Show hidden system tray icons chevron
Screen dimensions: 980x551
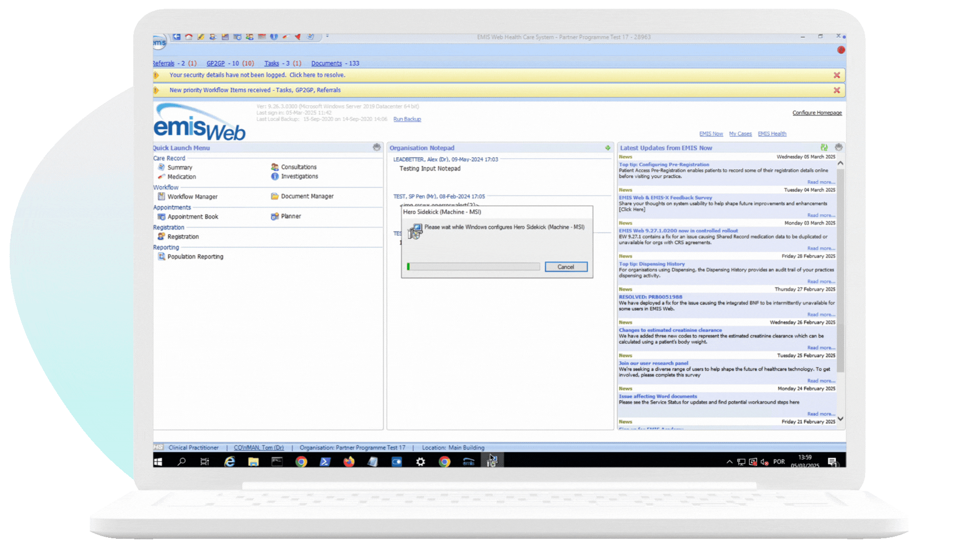click(729, 462)
